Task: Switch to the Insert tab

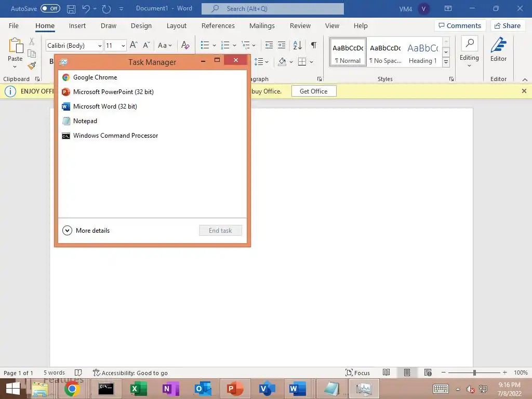Action: [77, 26]
